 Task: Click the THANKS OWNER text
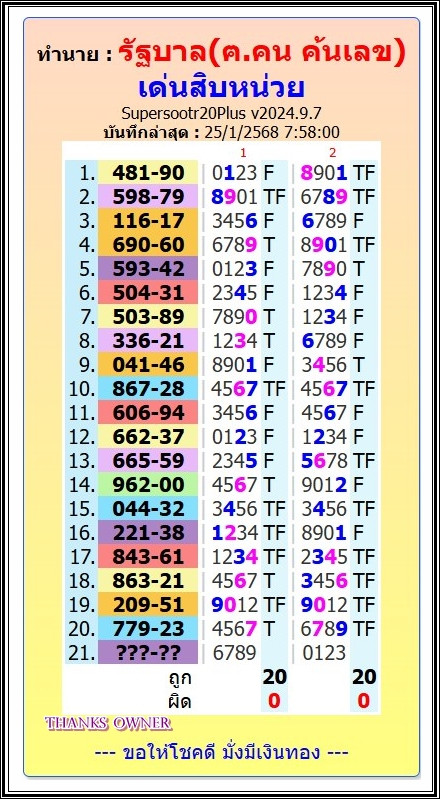[108, 723]
